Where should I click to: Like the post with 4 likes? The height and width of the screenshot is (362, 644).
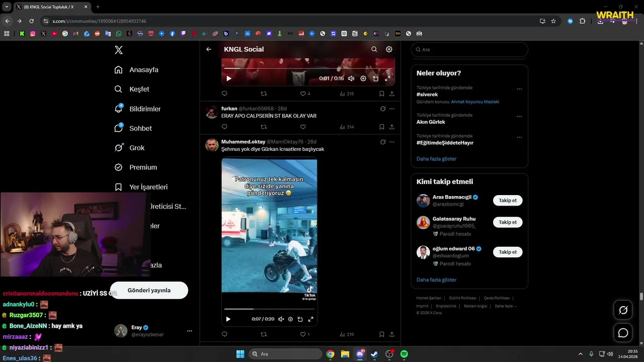pyautogui.click(x=305, y=94)
